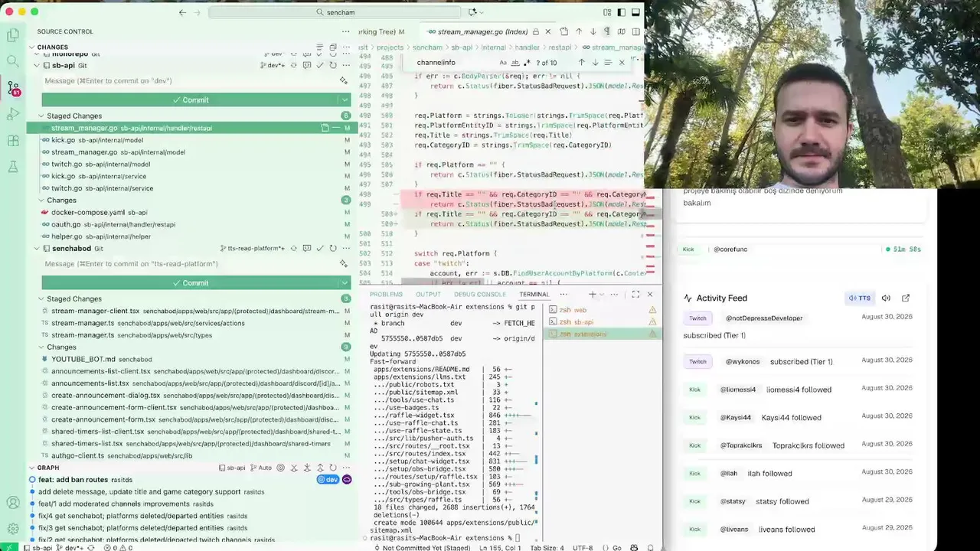Close the terminal panel
980x551 pixels.
point(650,295)
